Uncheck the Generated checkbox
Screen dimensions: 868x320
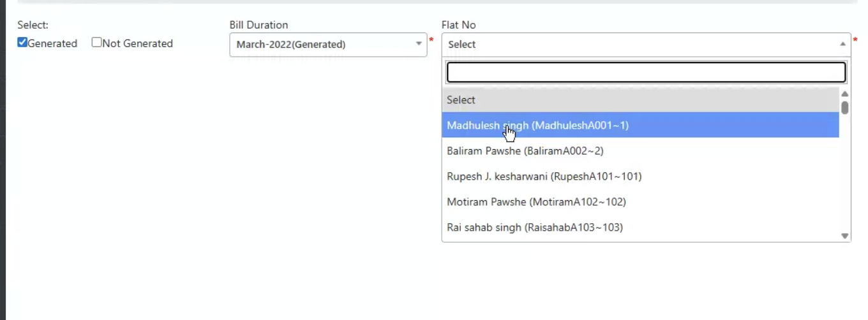click(22, 43)
